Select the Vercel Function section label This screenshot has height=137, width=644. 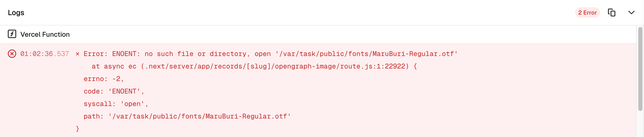tap(45, 34)
